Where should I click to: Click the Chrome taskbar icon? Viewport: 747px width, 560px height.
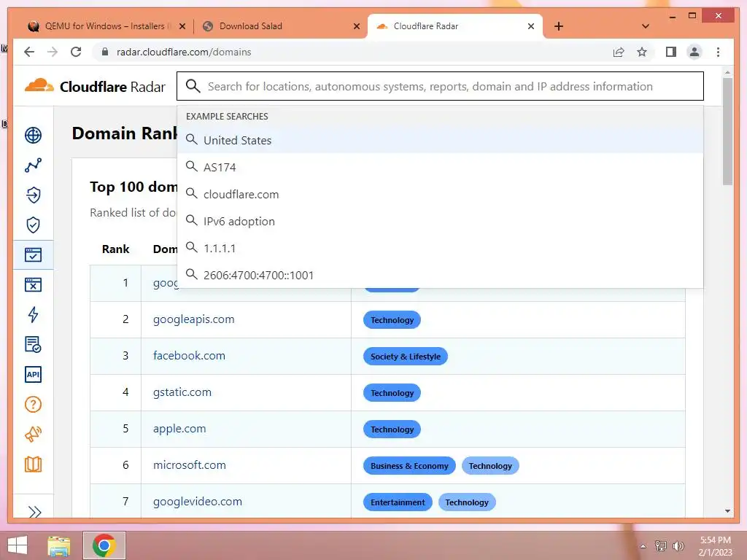[x=104, y=545]
